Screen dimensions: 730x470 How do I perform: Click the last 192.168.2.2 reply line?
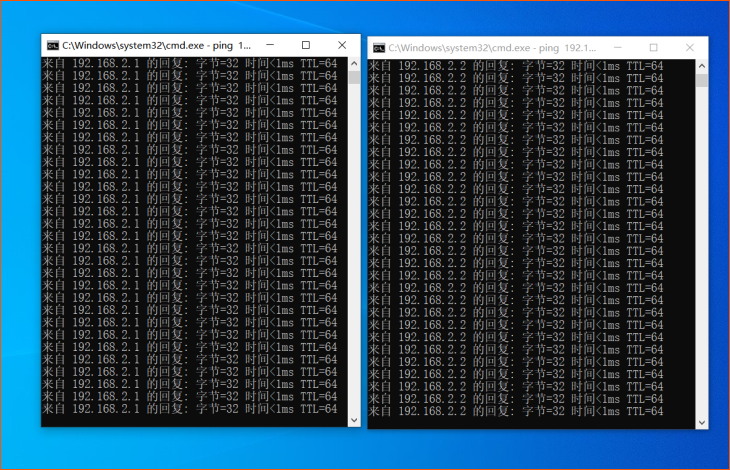click(516, 411)
